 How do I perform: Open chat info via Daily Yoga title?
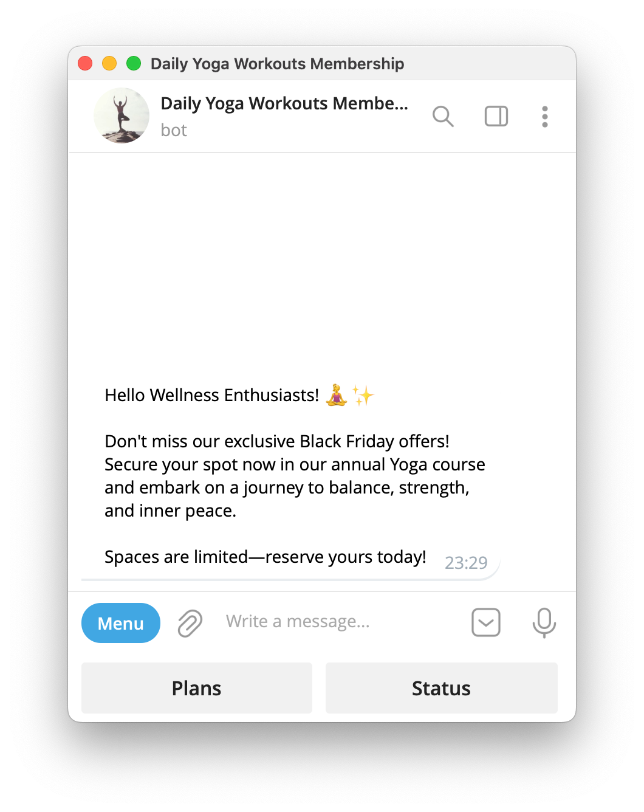tap(284, 103)
